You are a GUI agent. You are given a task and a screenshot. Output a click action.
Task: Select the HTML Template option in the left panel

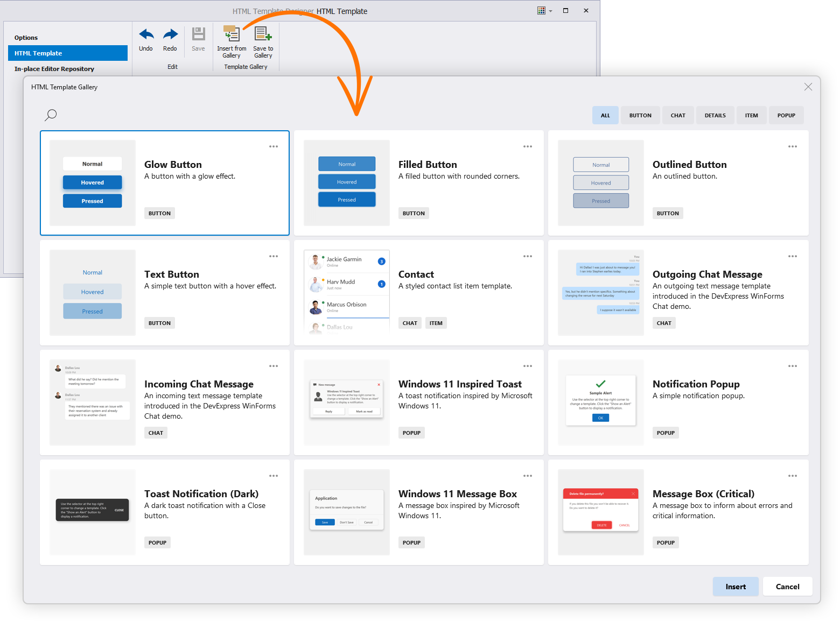click(67, 53)
